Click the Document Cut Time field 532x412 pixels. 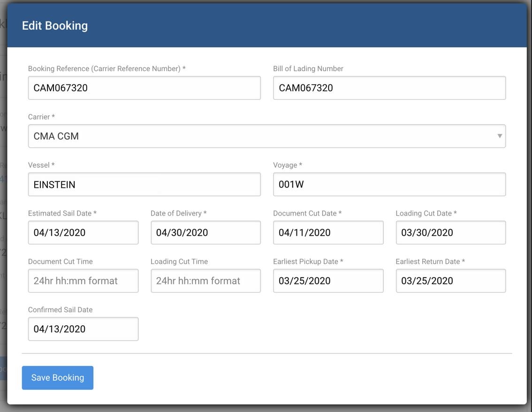(83, 281)
